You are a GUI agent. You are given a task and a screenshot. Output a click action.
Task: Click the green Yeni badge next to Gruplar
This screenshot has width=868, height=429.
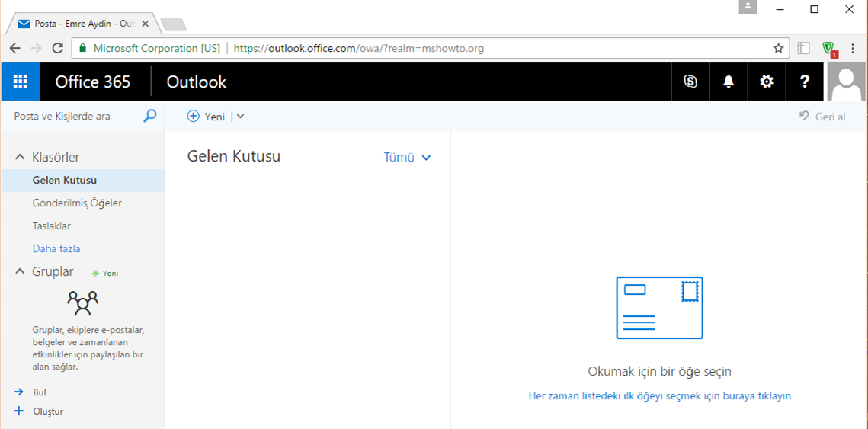coord(105,273)
